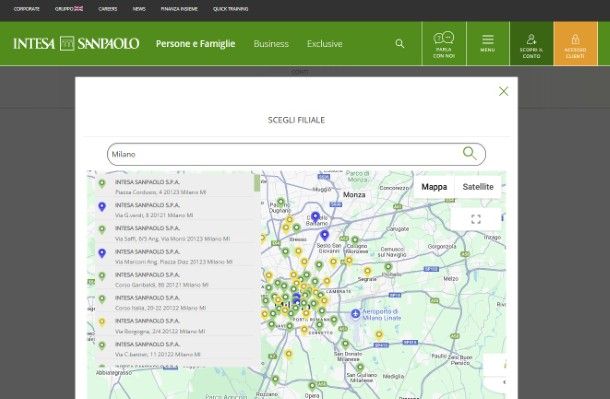Screen dimensions: 610x399
Task: Open News link in top bar
Action: tap(139, 9)
